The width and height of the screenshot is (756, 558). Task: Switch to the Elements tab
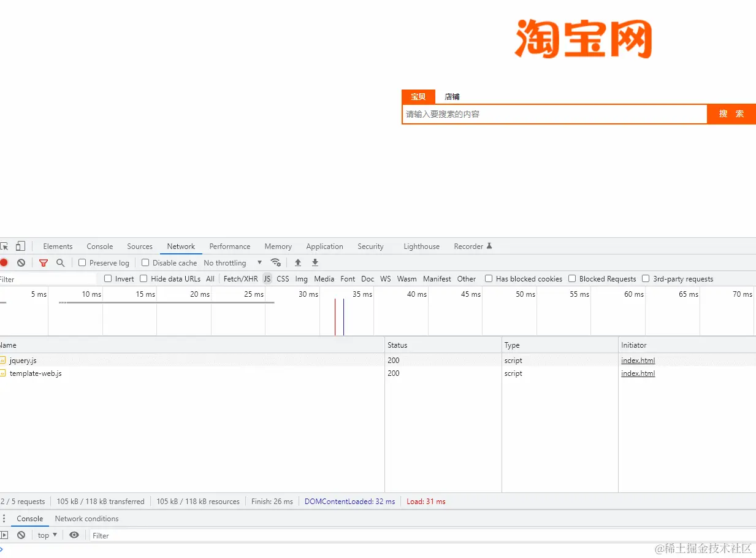pos(58,247)
